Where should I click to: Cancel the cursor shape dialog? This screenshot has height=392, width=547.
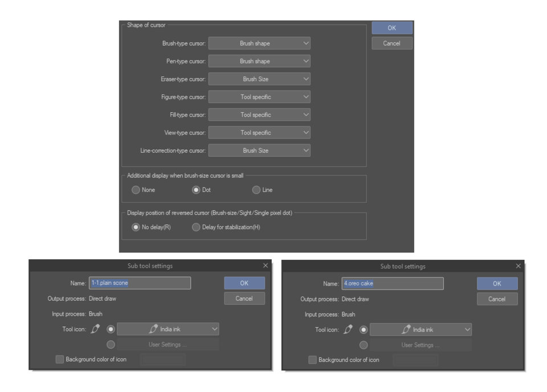[392, 43]
